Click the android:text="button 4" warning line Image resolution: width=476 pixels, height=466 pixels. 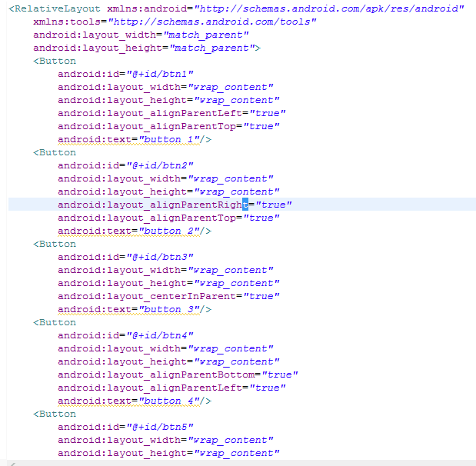[x=135, y=401]
